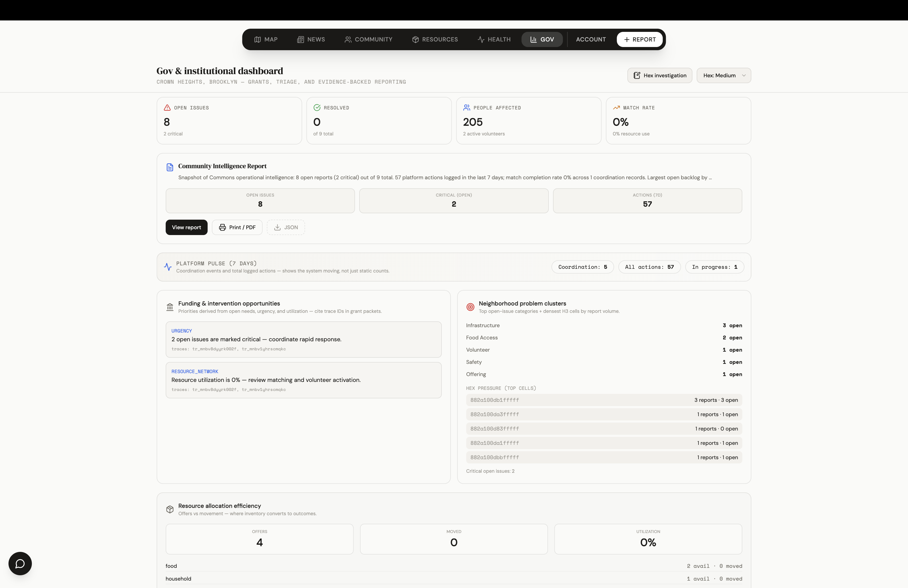Click the Community people icon
This screenshot has width=908, height=588.
coord(348,39)
